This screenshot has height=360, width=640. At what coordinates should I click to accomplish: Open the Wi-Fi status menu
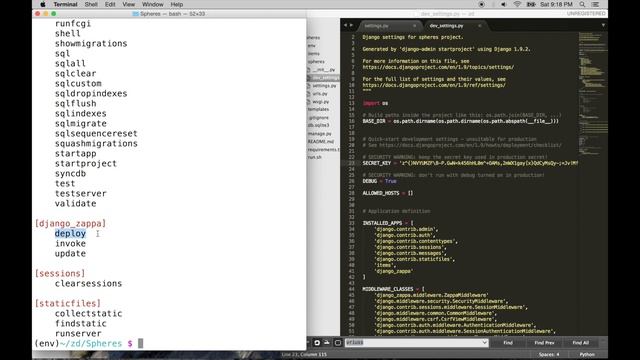[x=517, y=4]
